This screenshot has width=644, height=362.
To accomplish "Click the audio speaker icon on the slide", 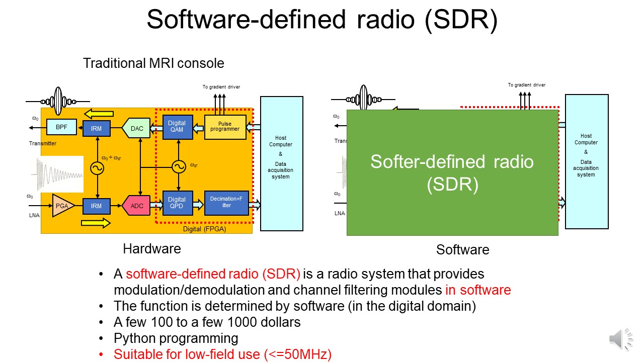I will point(621,339).
